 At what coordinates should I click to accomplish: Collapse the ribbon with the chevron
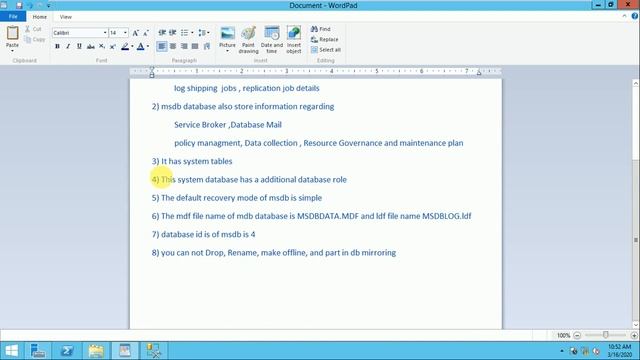(x=624, y=16)
